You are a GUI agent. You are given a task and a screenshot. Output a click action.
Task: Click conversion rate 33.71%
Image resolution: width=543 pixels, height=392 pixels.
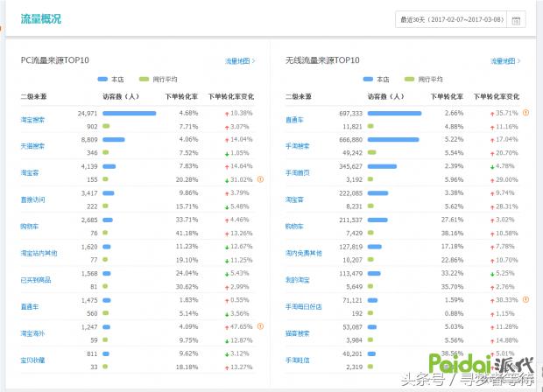pyautogui.click(x=187, y=220)
